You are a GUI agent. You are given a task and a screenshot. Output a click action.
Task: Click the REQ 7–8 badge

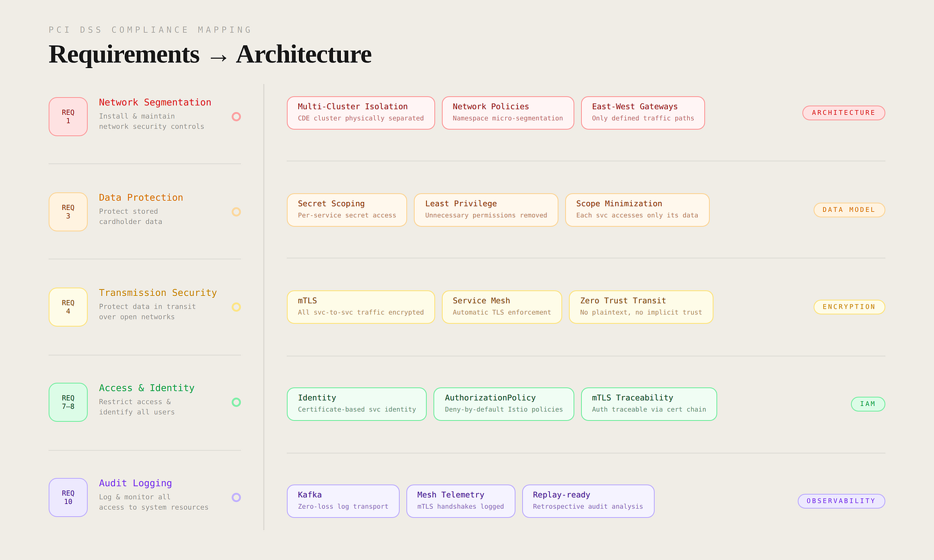[x=68, y=403]
